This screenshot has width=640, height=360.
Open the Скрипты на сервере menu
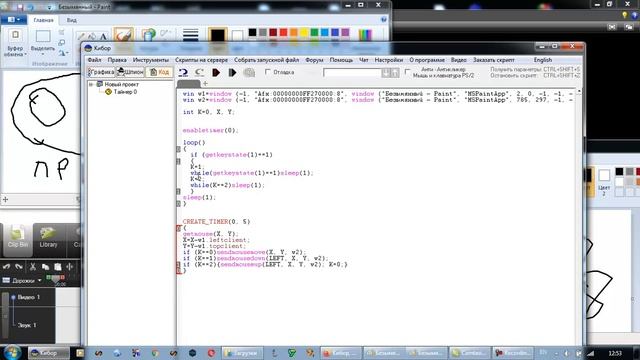[201, 60]
